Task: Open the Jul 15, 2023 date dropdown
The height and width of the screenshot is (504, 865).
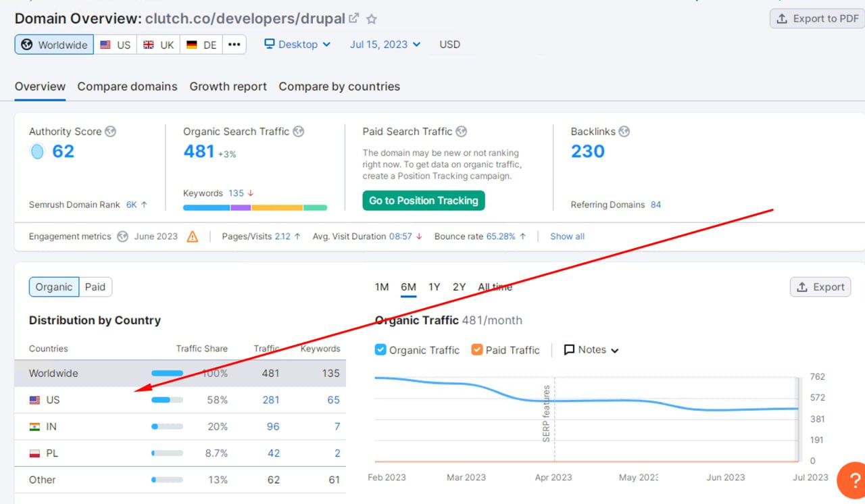Action: [x=385, y=45]
